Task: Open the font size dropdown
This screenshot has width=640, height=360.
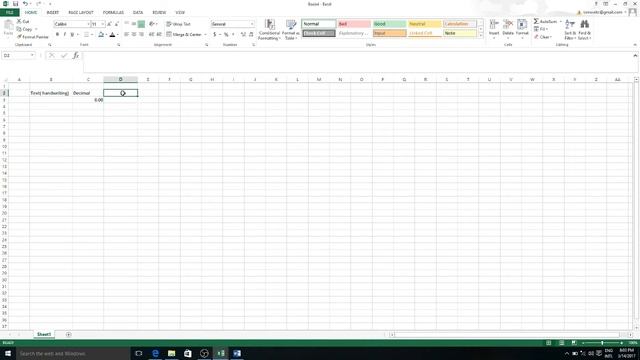Action: tap(102, 24)
